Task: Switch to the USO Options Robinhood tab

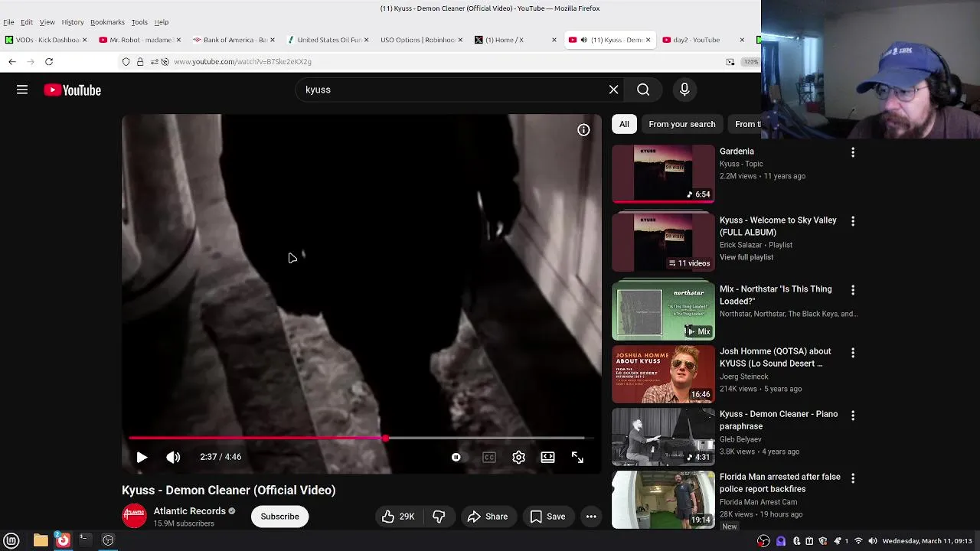Action: 421,40
